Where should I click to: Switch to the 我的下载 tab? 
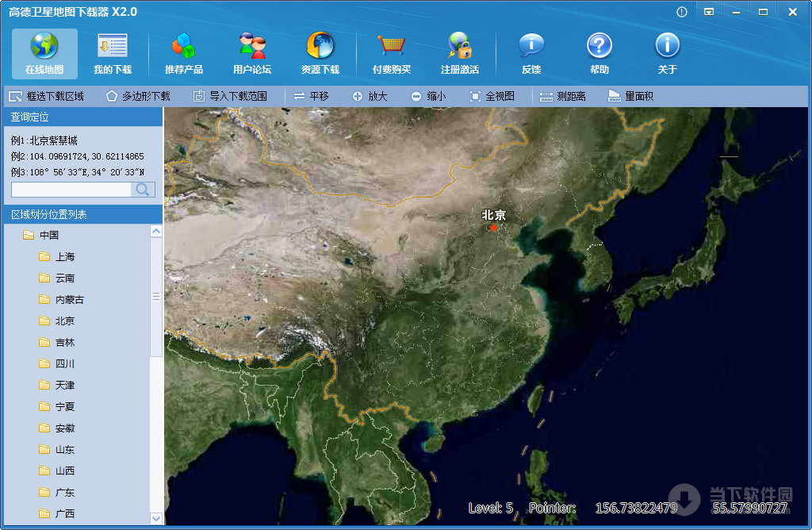tap(112, 52)
